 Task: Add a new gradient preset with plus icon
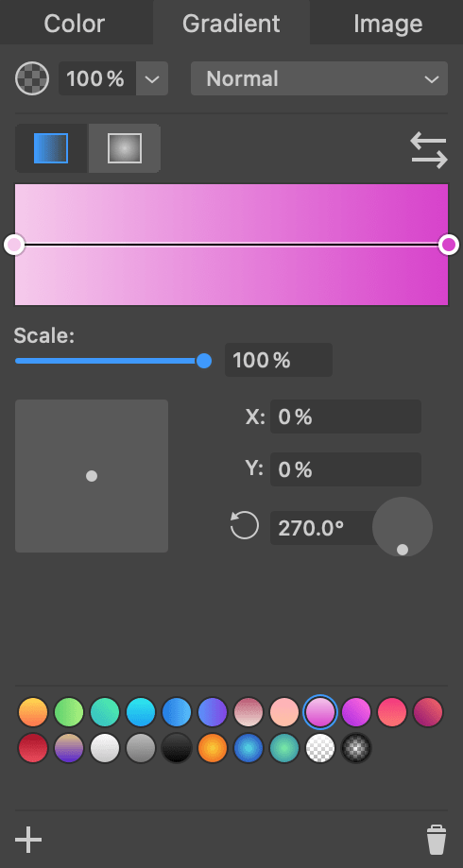click(28, 840)
